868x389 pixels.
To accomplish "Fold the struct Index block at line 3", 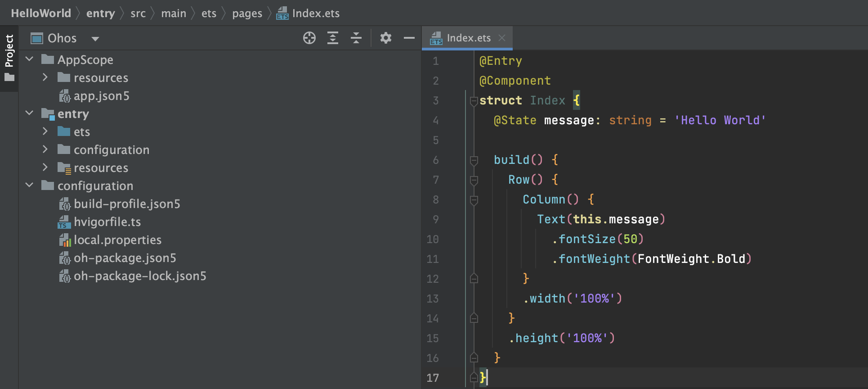I will [474, 101].
